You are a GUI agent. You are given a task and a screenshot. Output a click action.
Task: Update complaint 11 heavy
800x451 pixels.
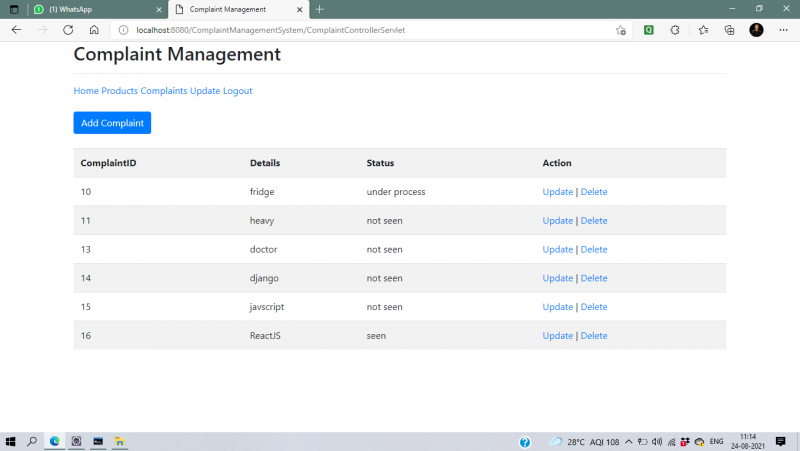[558, 221]
